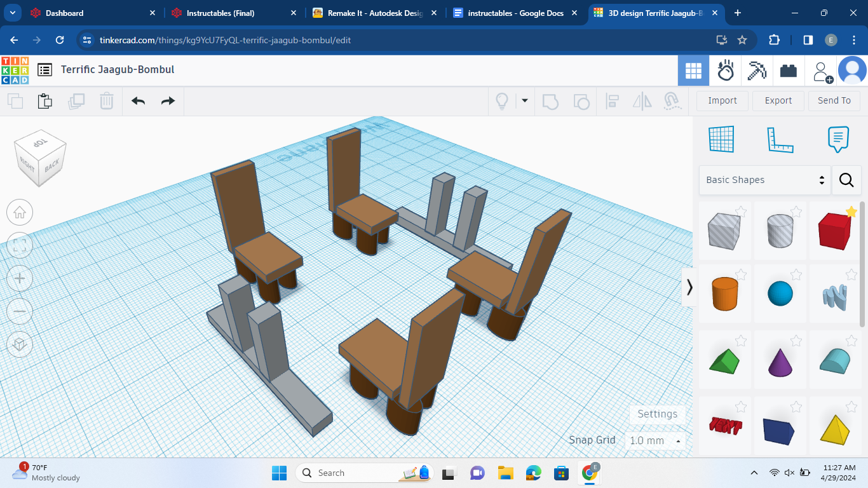Image resolution: width=868 pixels, height=488 pixels.
Task: Click the Duplicate and repeat icon
Action: tap(76, 101)
